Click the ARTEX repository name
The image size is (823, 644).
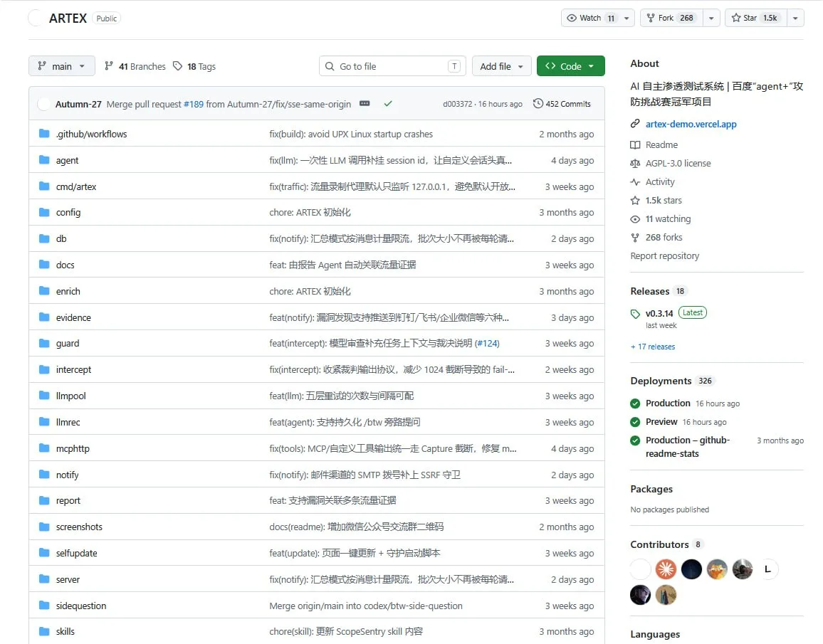click(x=68, y=18)
